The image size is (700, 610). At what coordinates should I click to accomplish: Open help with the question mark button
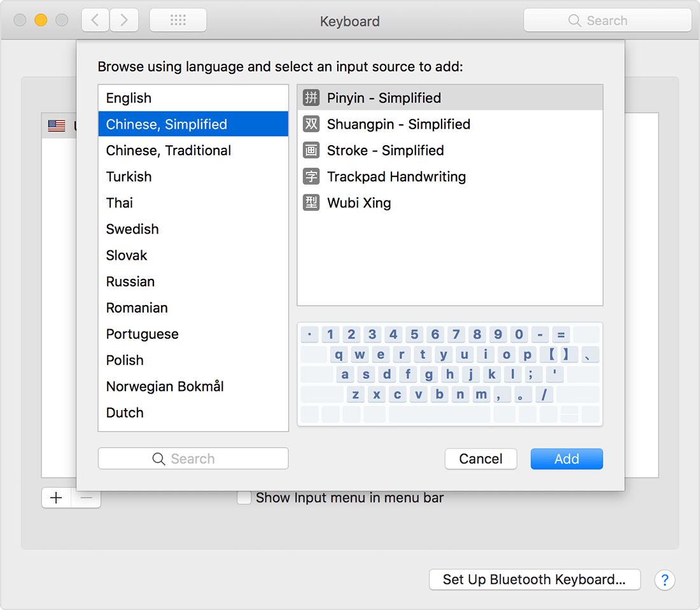[x=664, y=580]
